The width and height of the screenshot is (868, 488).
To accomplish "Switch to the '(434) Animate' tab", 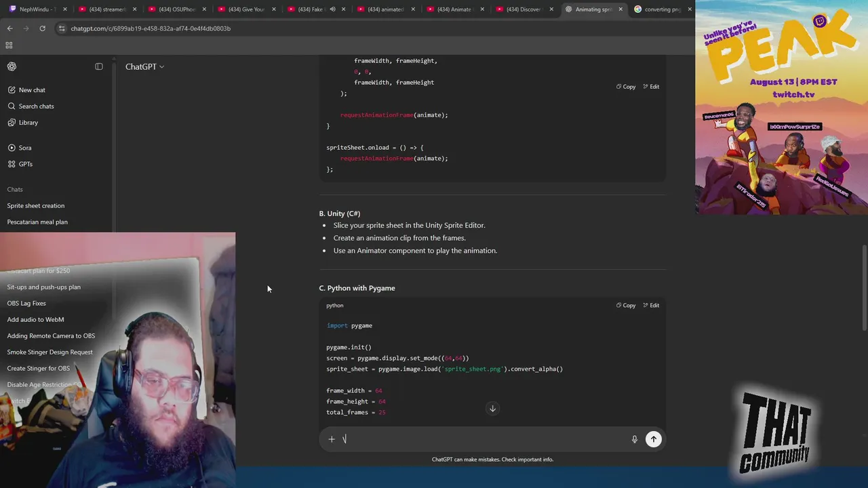I will click(456, 9).
